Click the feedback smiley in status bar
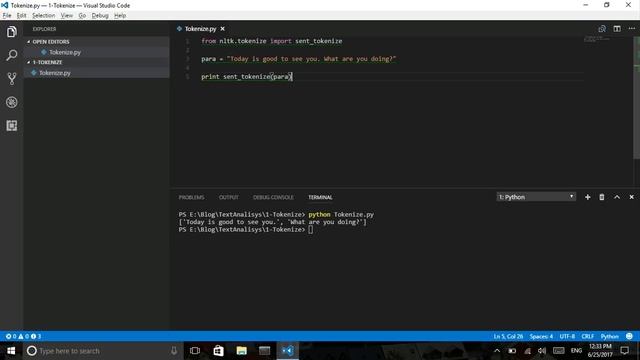Image resolution: width=640 pixels, height=360 pixels. point(629,336)
